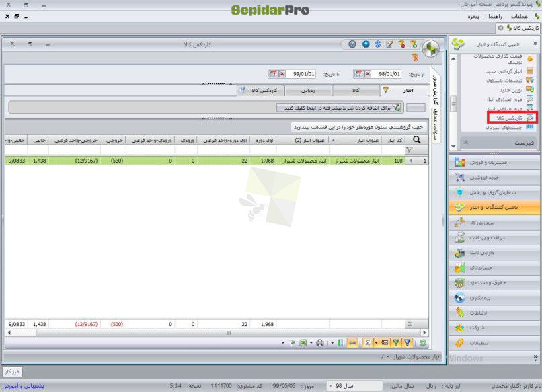Click the round gray function icon in top toolbar

click(x=352, y=44)
